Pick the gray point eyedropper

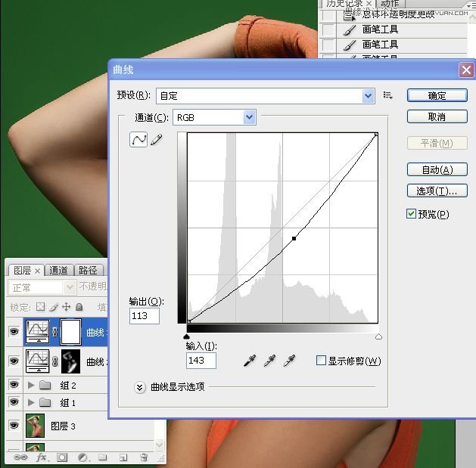pyautogui.click(x=269, y=361)
